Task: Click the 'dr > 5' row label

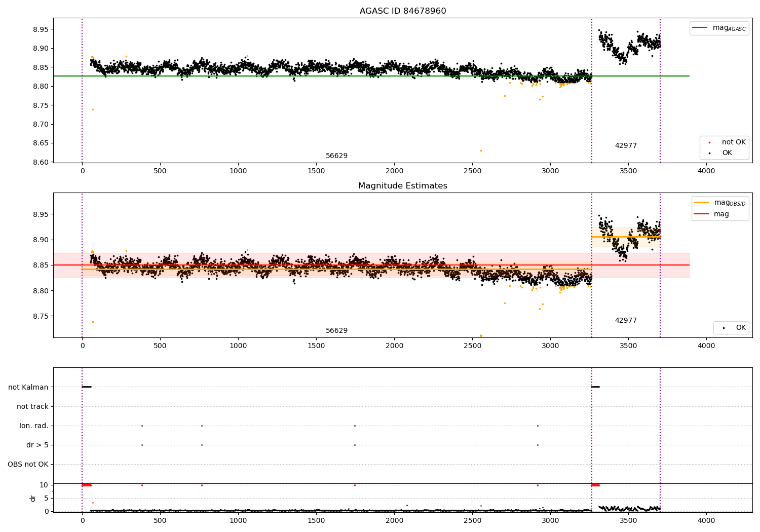Action: pos(37,445)
